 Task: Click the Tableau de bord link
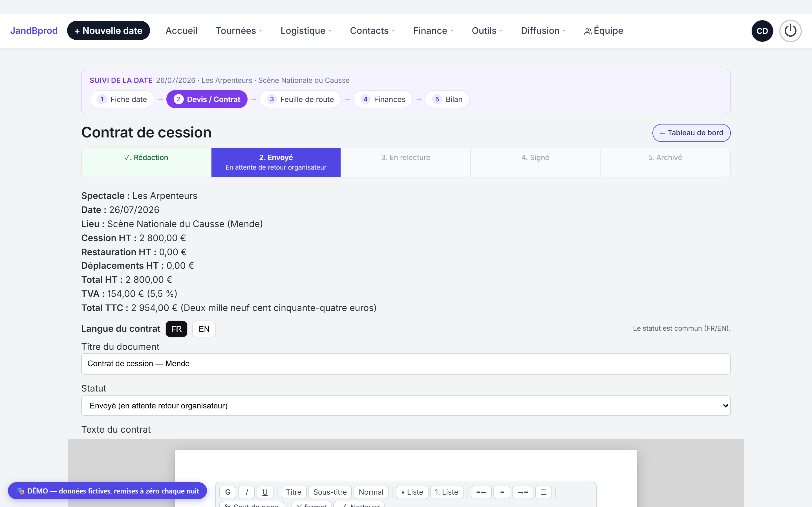point(691,133)
